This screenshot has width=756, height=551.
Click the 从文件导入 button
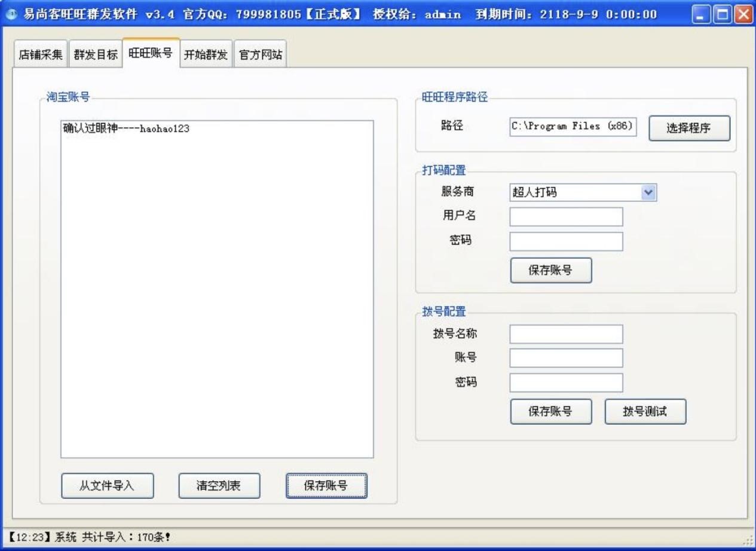(107, 486)
